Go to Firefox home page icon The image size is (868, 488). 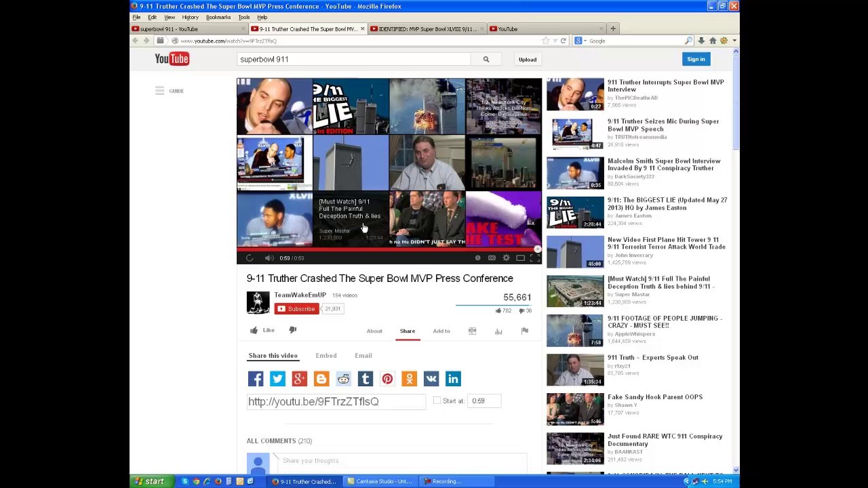pos(712,41)
